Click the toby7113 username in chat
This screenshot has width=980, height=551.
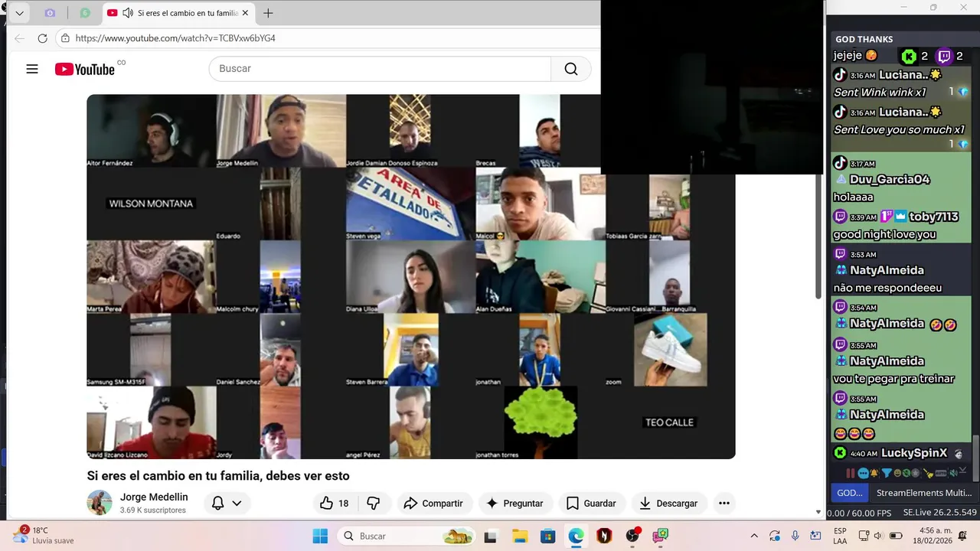coord(933,217)
